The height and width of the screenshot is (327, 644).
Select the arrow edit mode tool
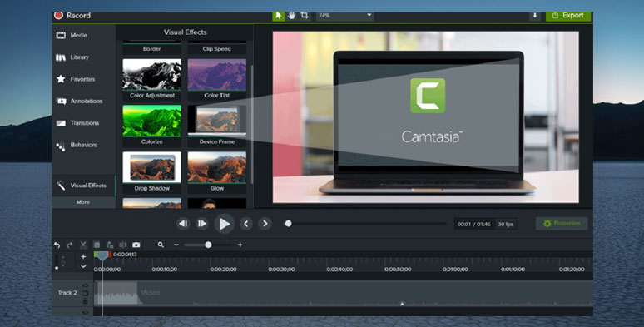pos(279,16)
